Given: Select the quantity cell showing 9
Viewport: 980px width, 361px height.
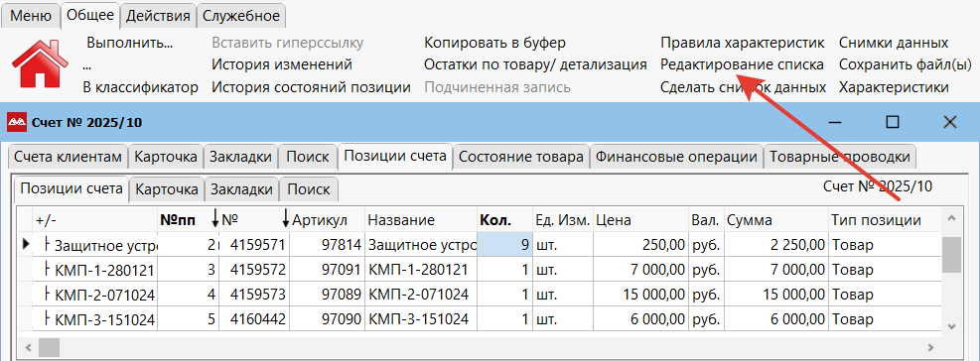Looking at the screenshot, I should click(504, 245).
